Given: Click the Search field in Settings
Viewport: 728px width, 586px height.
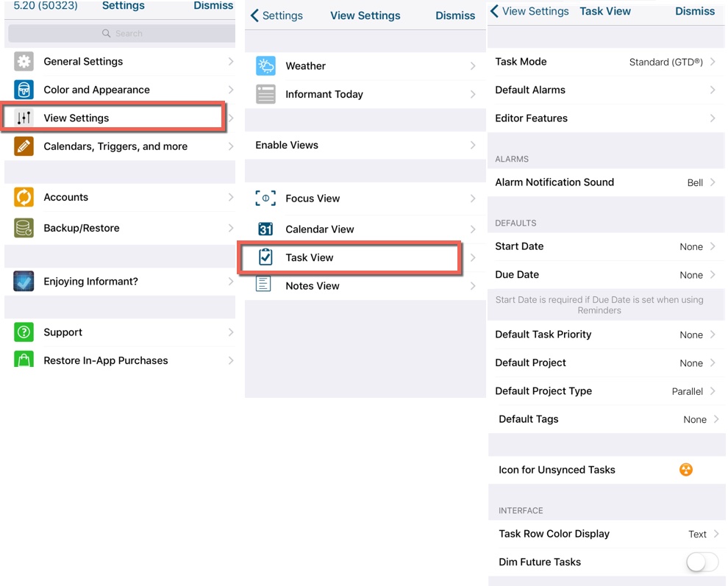Looking at the screenshot, I should 121,32.
